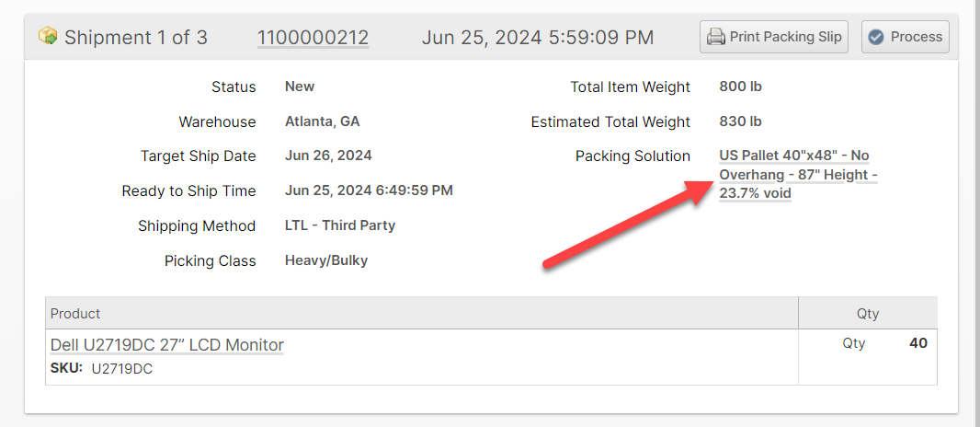Click the Shipment 1 of 3 heading

point(135,38)
